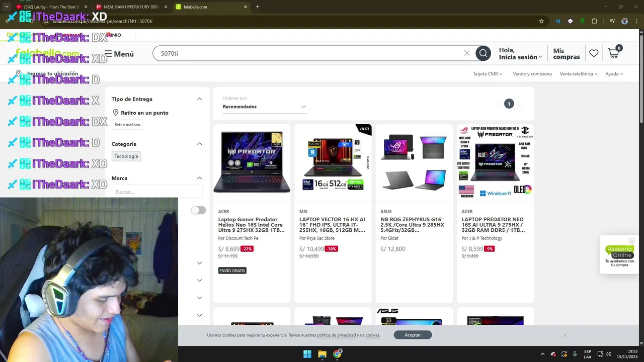Open the Acer Predator Neo 16S AI image

(x=496, y=162)
